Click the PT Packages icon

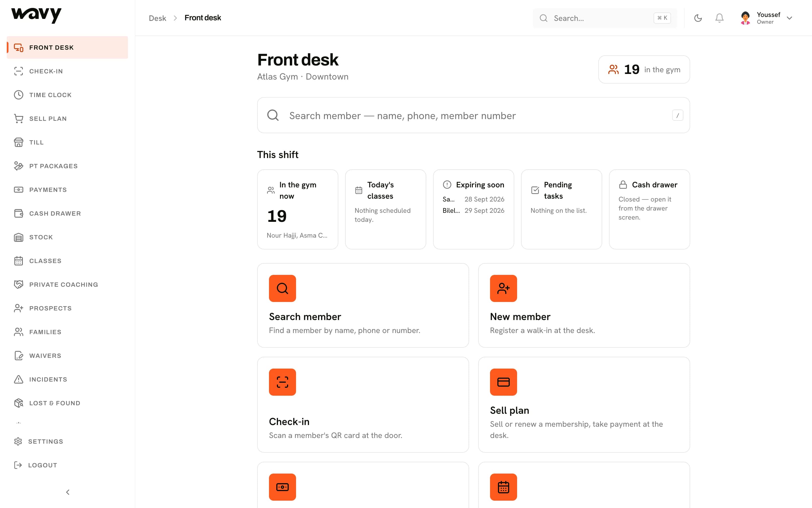pos(18,166)
